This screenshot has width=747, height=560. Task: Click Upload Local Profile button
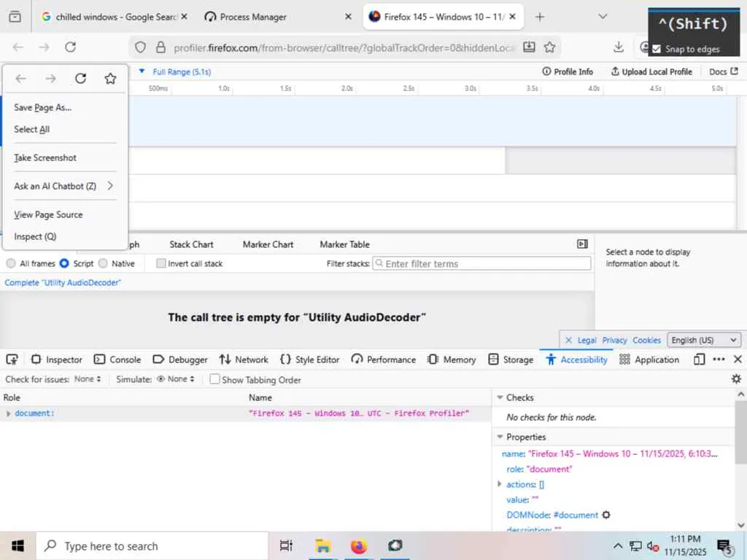[651, 71]
